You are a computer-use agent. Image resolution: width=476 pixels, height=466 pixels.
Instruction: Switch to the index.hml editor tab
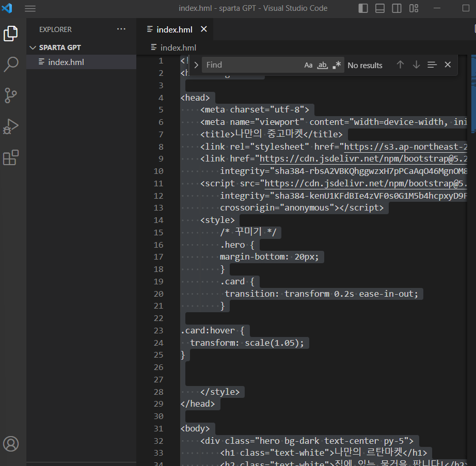pos(174,29)
